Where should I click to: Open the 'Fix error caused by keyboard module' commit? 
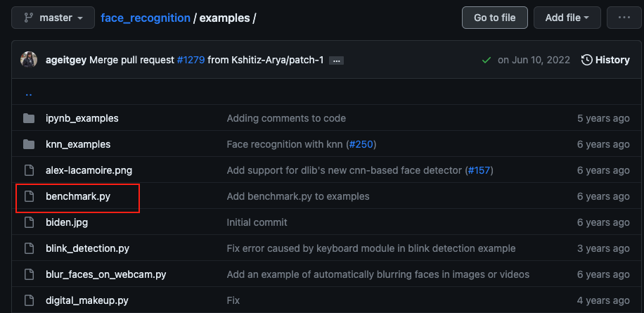(371, 248)
